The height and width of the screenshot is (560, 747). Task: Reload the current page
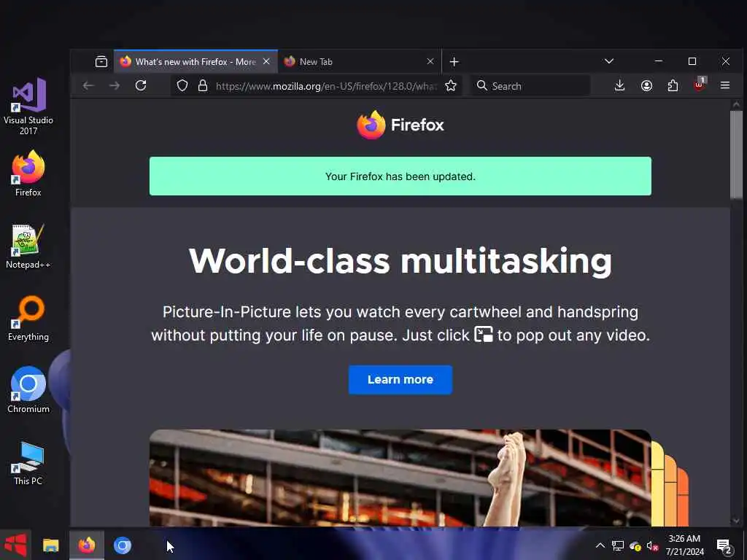(x=141, y=86)
